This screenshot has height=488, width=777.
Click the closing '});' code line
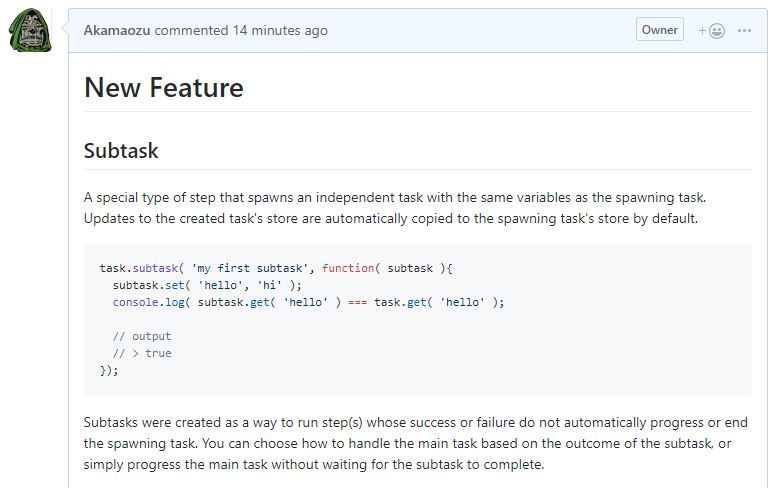coord(109,370)
